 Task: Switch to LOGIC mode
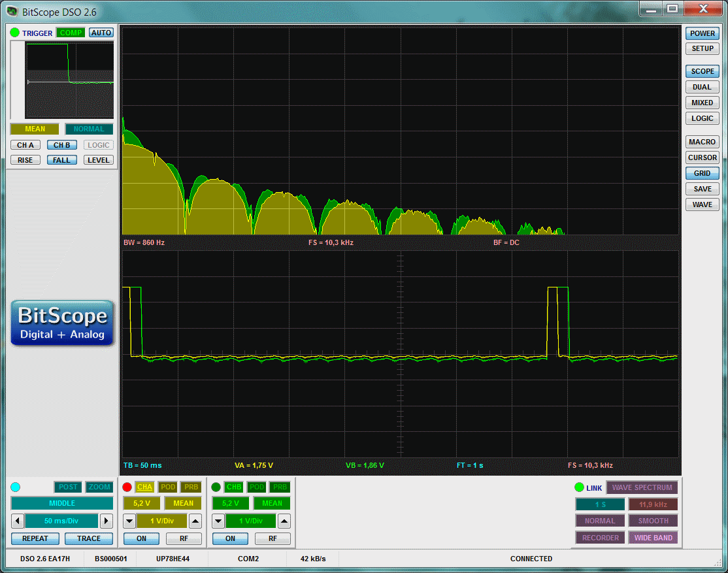[702, 118]
